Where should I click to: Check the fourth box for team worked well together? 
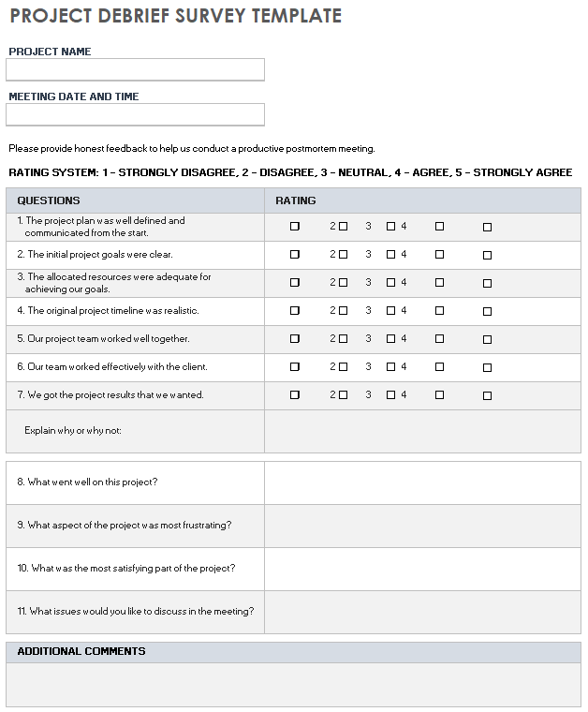tap(439, 339)
